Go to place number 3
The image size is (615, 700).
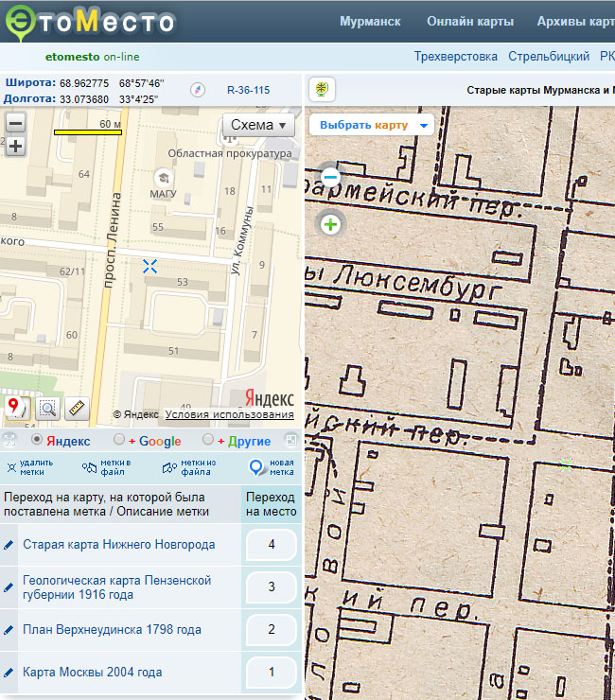point(272,587)
